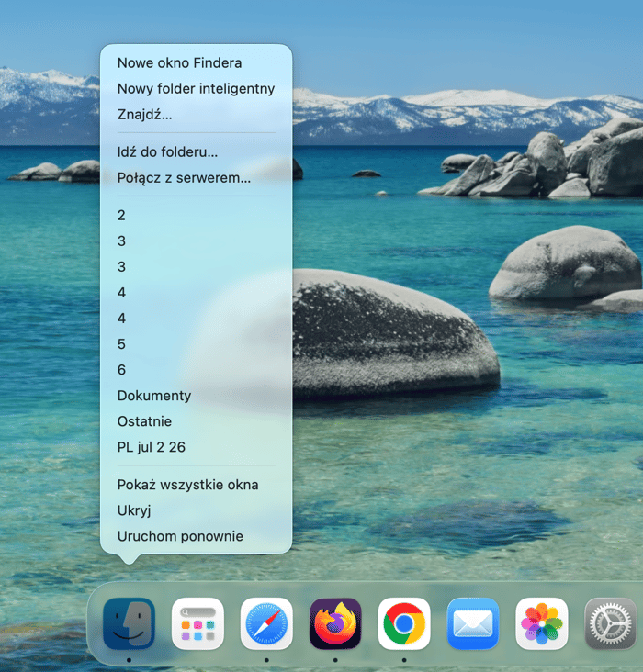Launch Firefox from the Dock
The image size is (643, 672).
point(335,623)
